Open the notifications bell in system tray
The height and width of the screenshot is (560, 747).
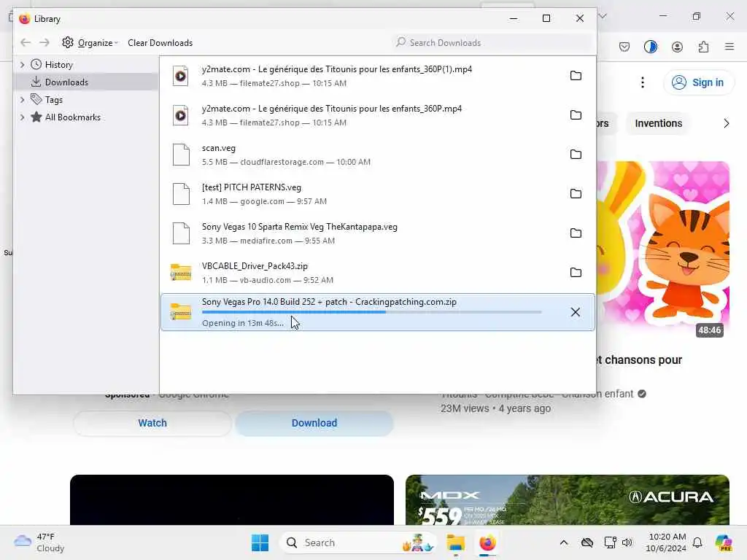(697, 542)
